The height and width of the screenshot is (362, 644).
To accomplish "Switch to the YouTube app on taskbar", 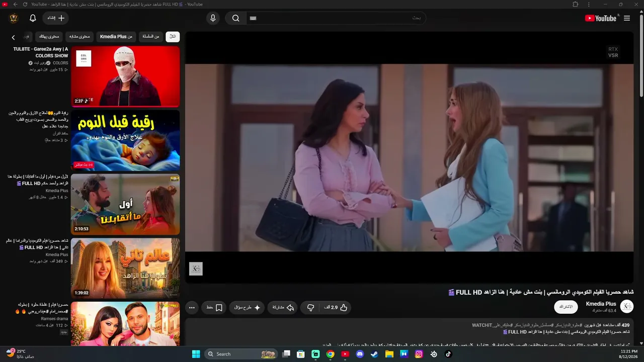I will pyautogui.click(x=345, y=354).
